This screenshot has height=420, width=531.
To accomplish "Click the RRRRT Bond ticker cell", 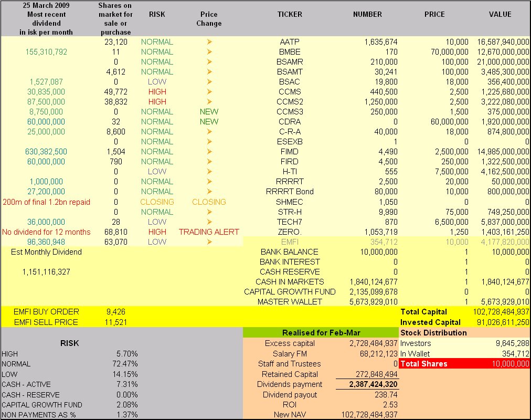I will [x=290, y=192].
